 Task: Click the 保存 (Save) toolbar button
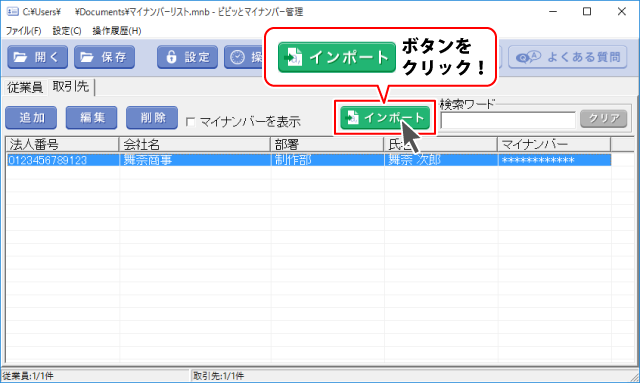104,57
